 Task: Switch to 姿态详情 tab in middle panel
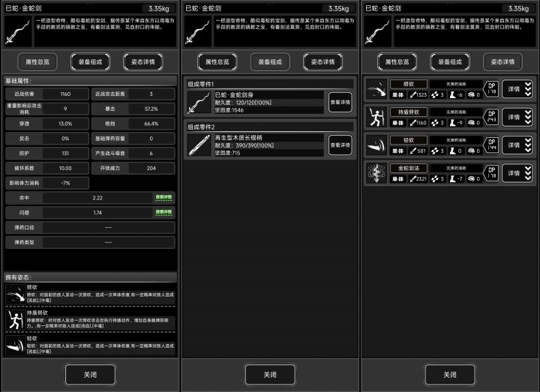click(322, 62)
